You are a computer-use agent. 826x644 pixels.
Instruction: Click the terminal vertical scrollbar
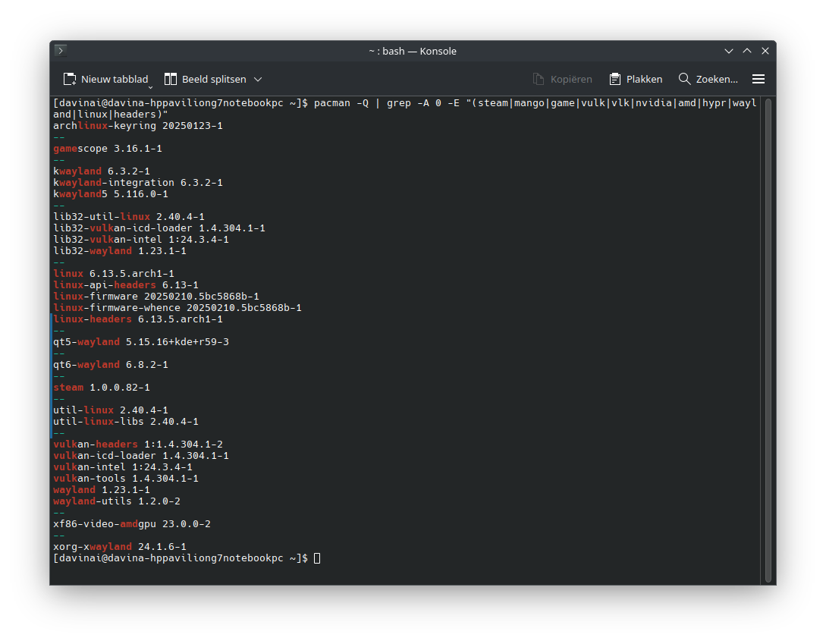[768, 341]
